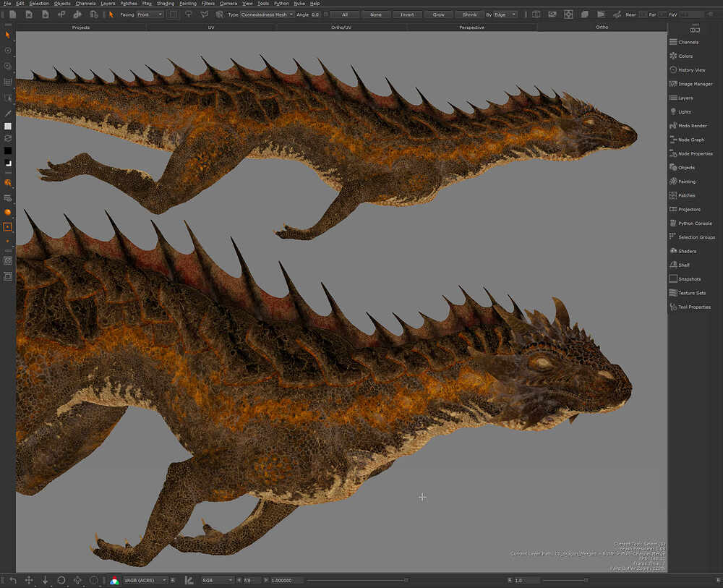Open the RGB component dropdown

point(217,581)
